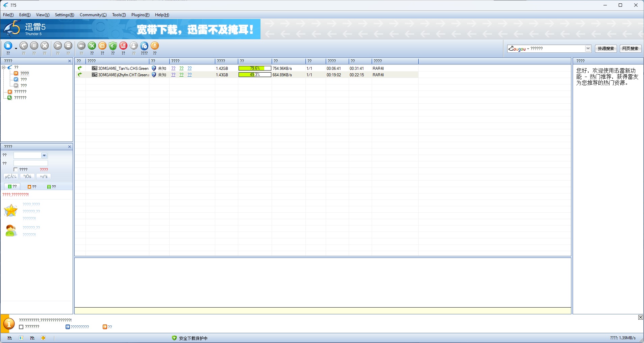Image resolution: width=644 pixels, height=343 pixels.
Task: Open the login account dropdown
Action: coord(44,155)
